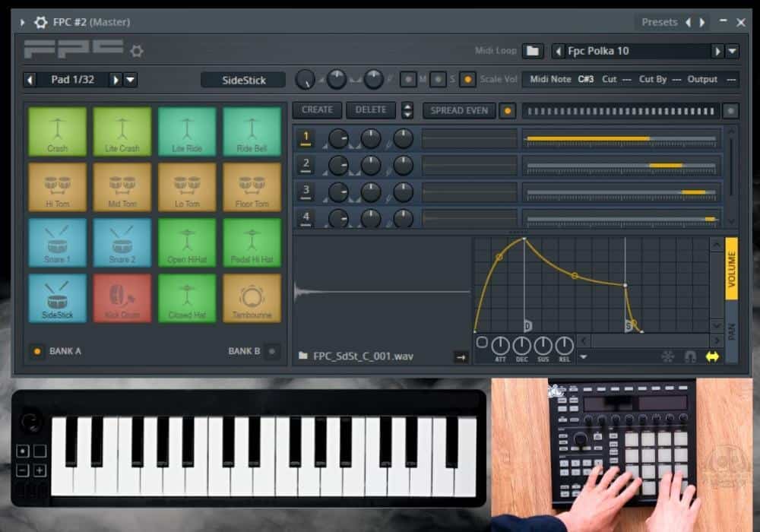Open the Presets menu in the title bar
This screenshot has width=760, height=532.
pyautogui.click(x=660, y=22)
